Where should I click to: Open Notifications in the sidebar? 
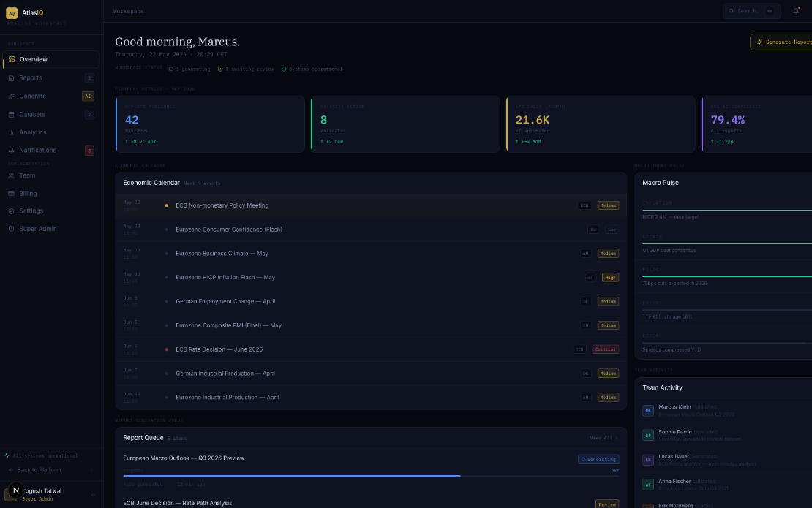50,151
